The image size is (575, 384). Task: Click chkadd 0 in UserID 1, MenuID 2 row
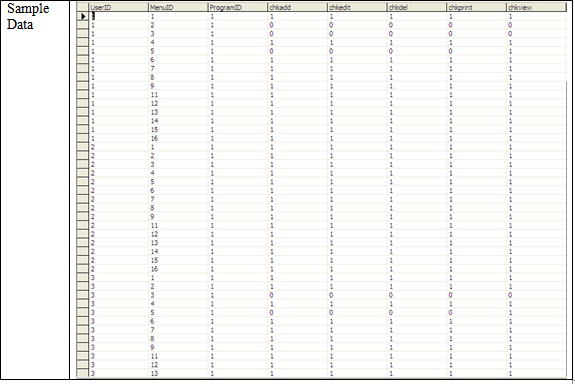[x=298, y=25]
